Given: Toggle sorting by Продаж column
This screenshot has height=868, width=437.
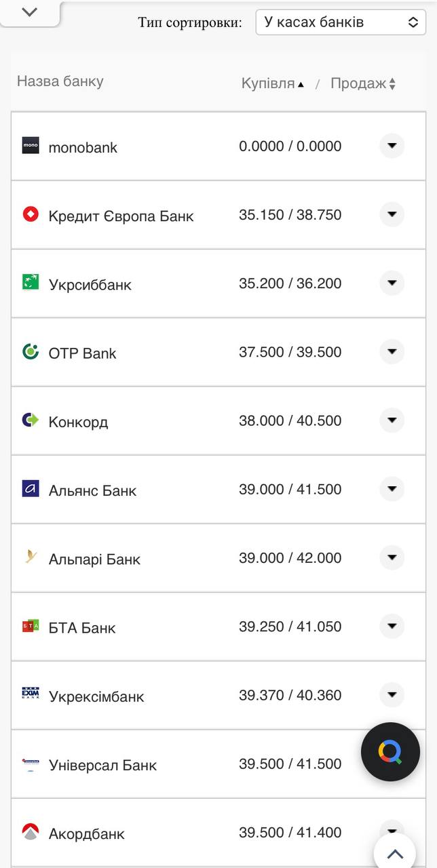Looking at the screenshot, I should 363,83.
